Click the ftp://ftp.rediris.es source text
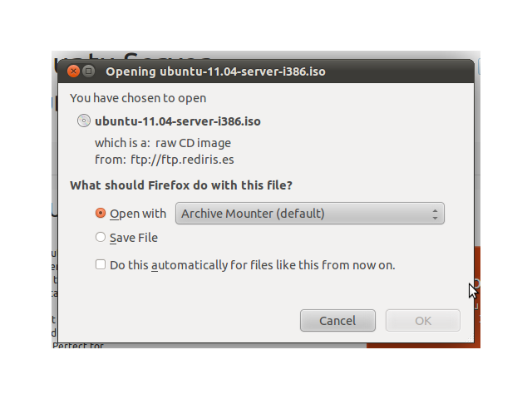The height and width of the screenshot is (399, 532). tap(182, 160)
